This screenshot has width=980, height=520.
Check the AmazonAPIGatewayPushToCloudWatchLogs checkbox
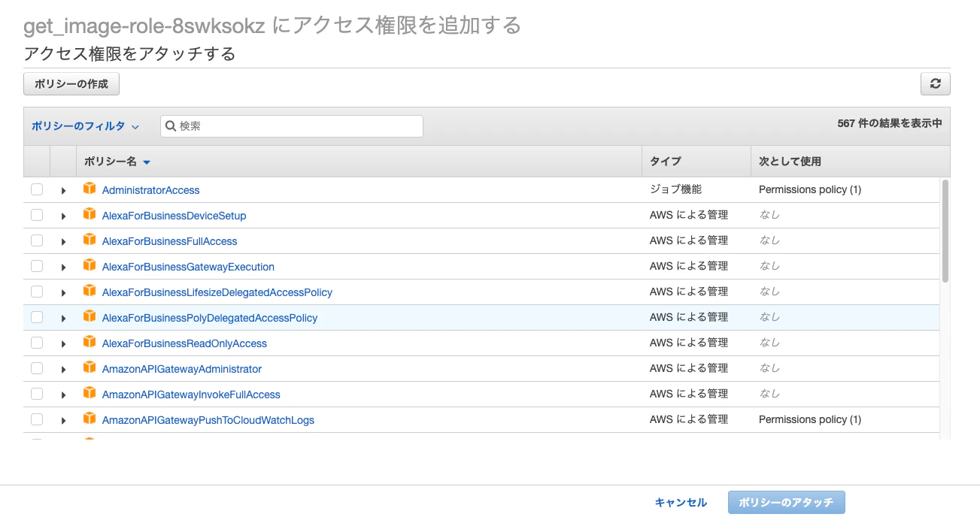(x=37, y=419)
